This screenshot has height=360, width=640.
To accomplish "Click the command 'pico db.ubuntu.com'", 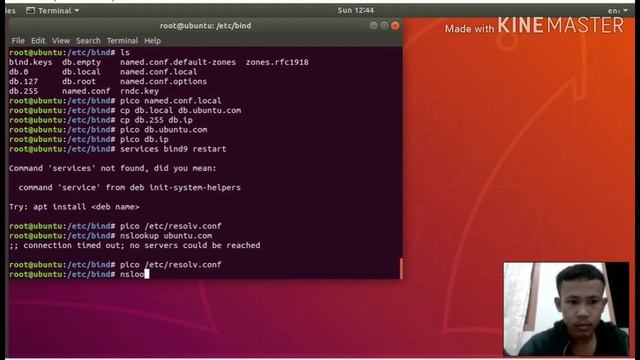I will (x=164, y=130).
